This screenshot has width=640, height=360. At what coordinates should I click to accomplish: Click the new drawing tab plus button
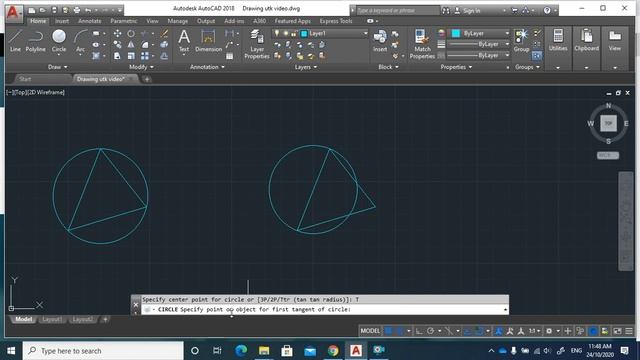pos(147,79)
